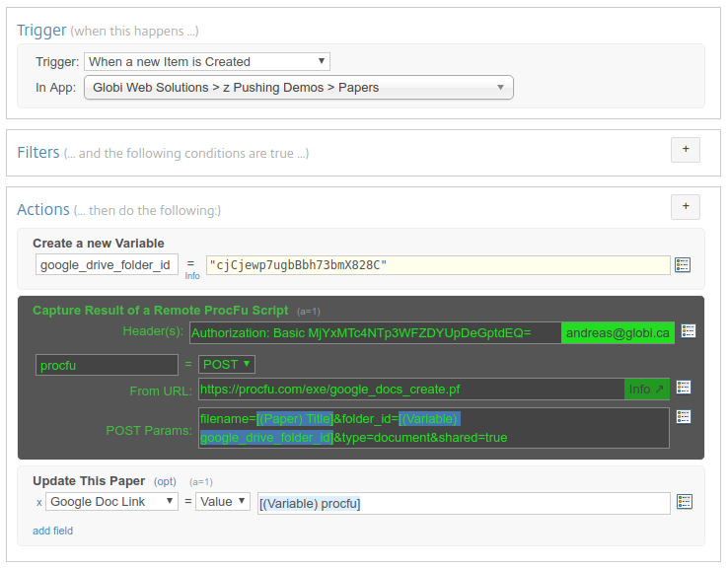Click the From URL input field
This screenshot has height=568, width=728.
(x=411, y=389)
